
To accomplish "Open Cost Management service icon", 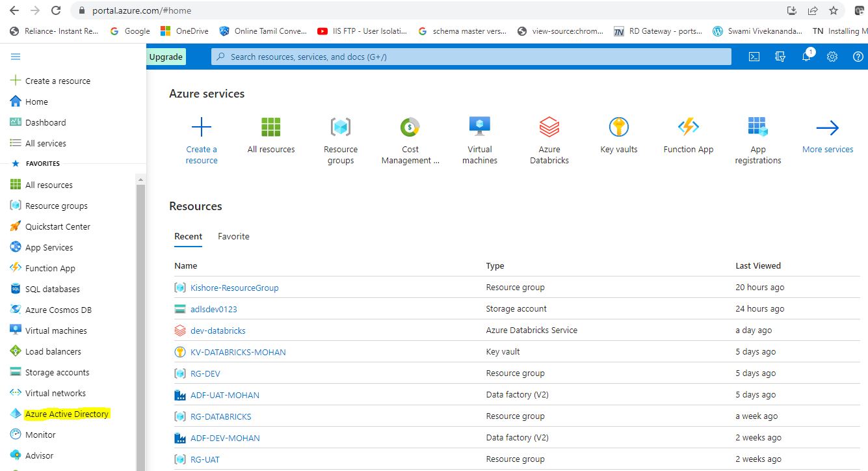I will 410,128.
